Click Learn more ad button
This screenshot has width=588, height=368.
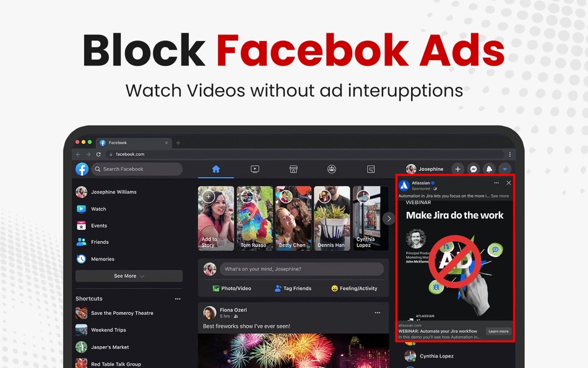click(x=498, y=331)
